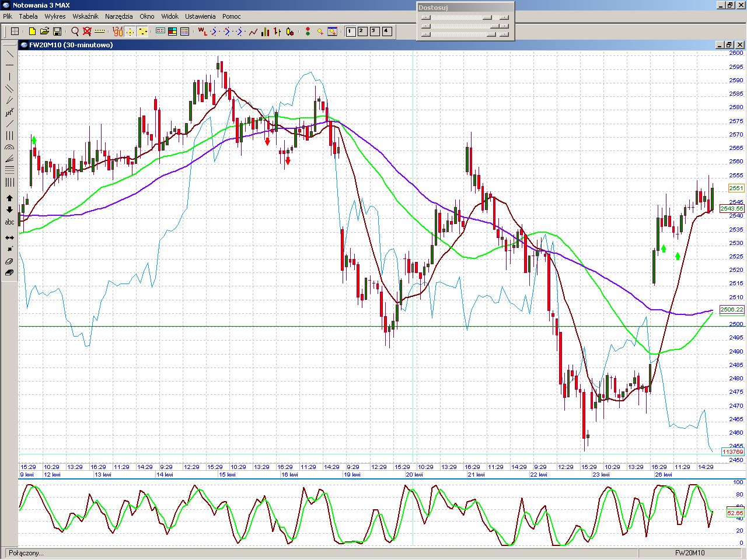This screenshot has width=747, height=560.
Task: Open the Pomoc menu
Action: click(x=231, y=16)
